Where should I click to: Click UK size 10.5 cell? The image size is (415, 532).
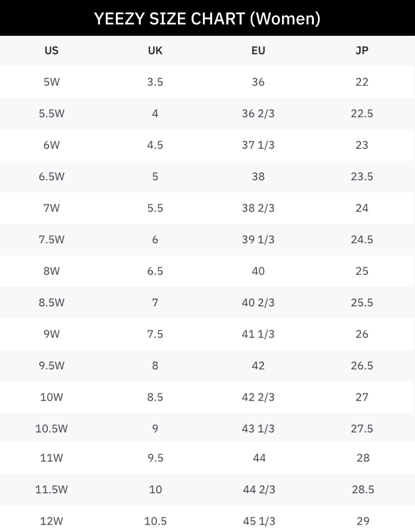[x=155, y=521]
